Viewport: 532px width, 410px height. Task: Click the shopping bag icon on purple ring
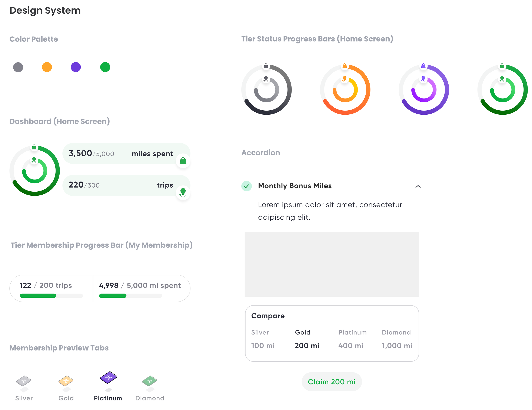pyautogui.click(x=423, y=66)
